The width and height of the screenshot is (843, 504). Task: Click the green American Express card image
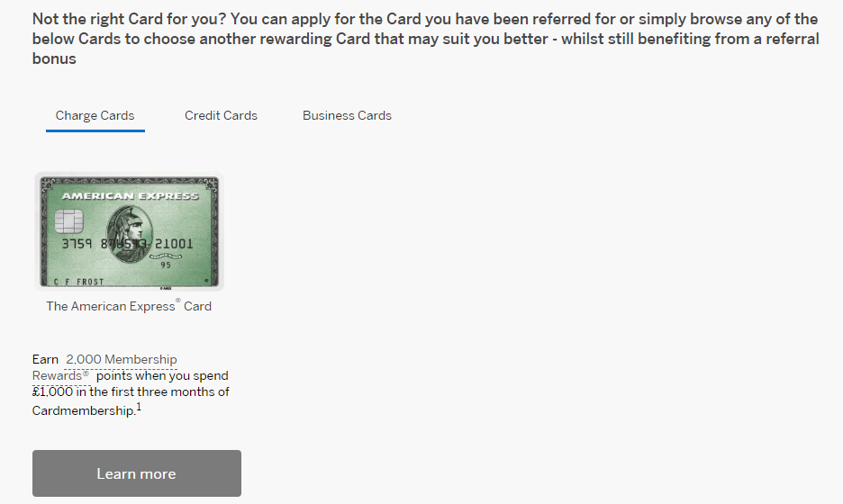click(129, 232)
